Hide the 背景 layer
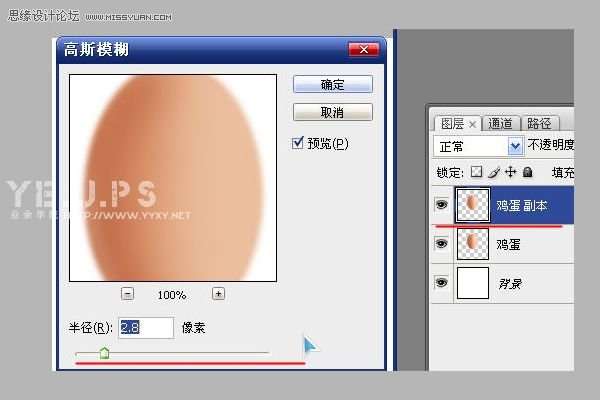Viewport: 600px width, 400px height. point(441,284)
